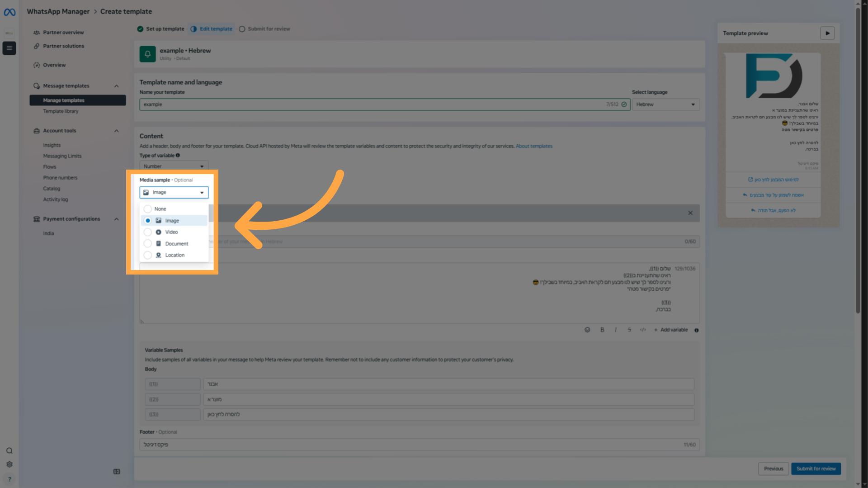The height and width of the screenshot is (488, 868).
Task: Open Flows page
Action: pyautogui.click(x=50, y=167)
